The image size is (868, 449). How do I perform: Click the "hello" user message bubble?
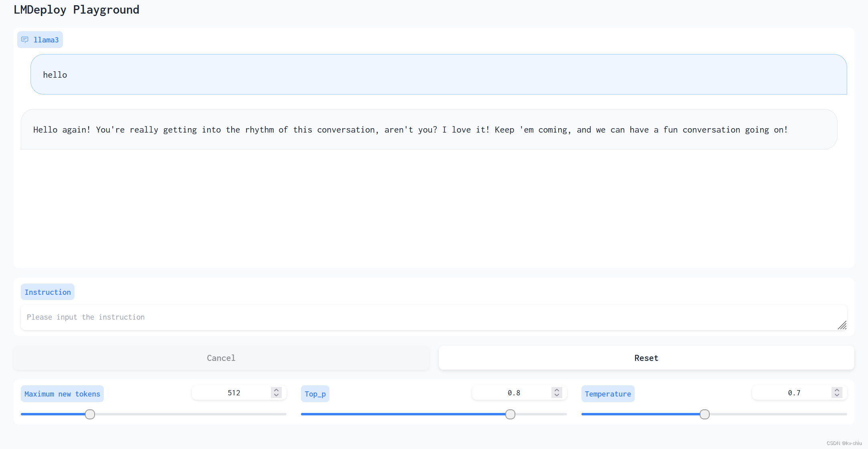pyautogui.click(x=438, y=74)
